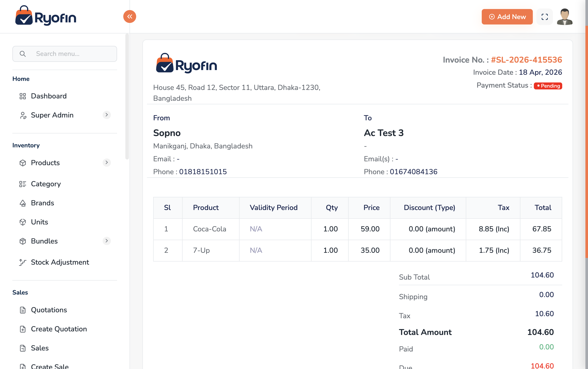The height and width of the screenshot is (369, 588).
Task: Click the Brands icon
Action: click(x=23, y=203)
